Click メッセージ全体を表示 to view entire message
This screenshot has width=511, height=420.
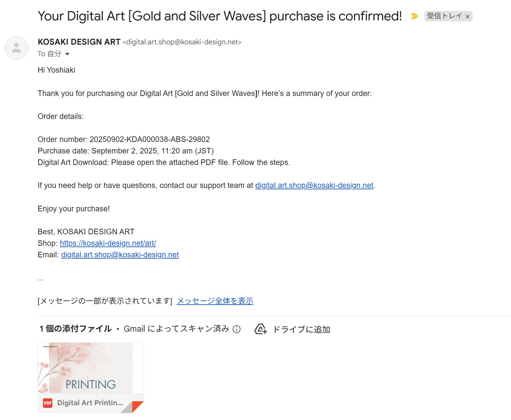[215, 301]
